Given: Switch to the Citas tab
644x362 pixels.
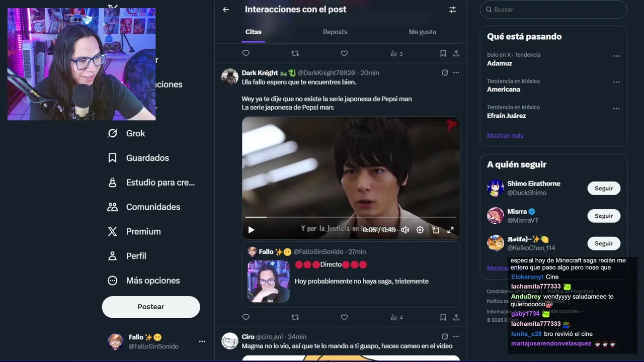Looking at the screenshot, I should [254, 32].
